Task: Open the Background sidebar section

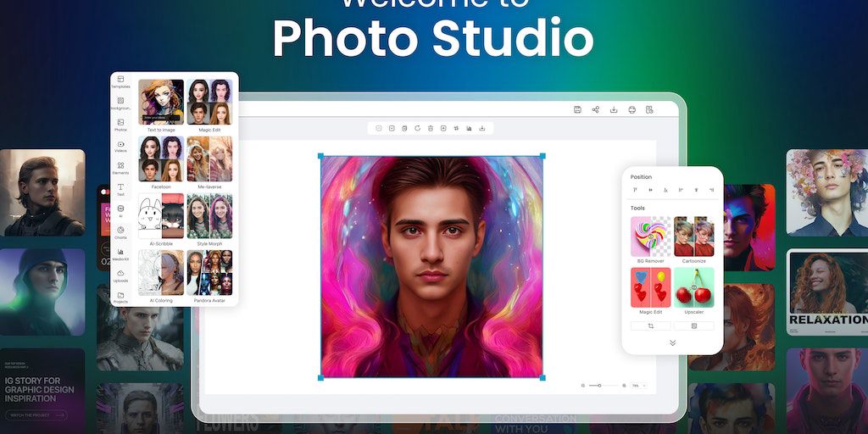Action: (x=120, y=103)
